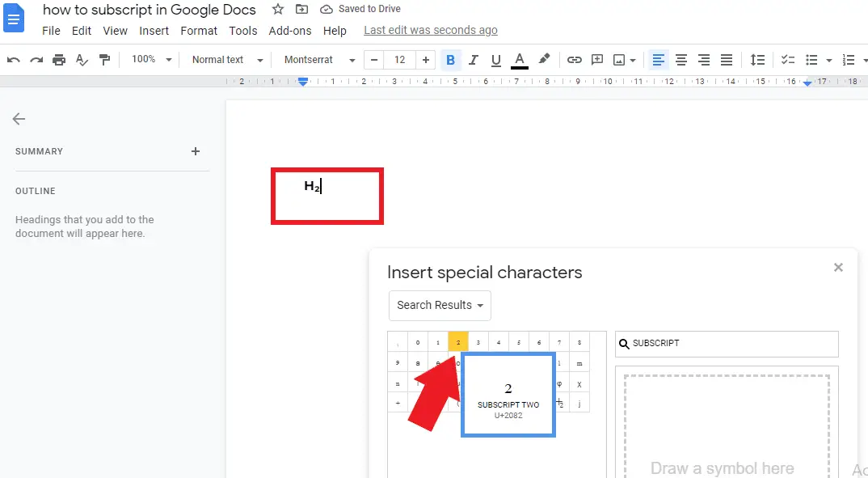868x478 pixels.
Task: Open the Add-ons menu
Action: 289,31
